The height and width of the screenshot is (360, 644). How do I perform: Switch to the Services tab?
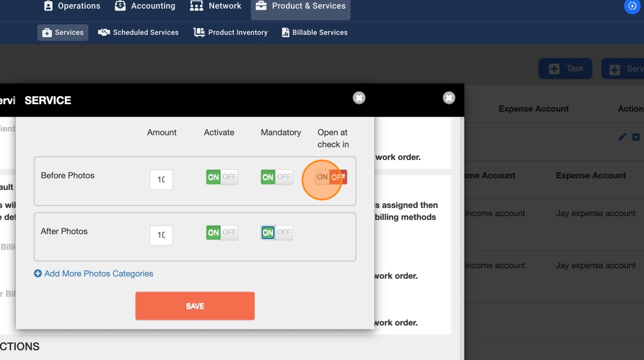click(x=63, y=32)
